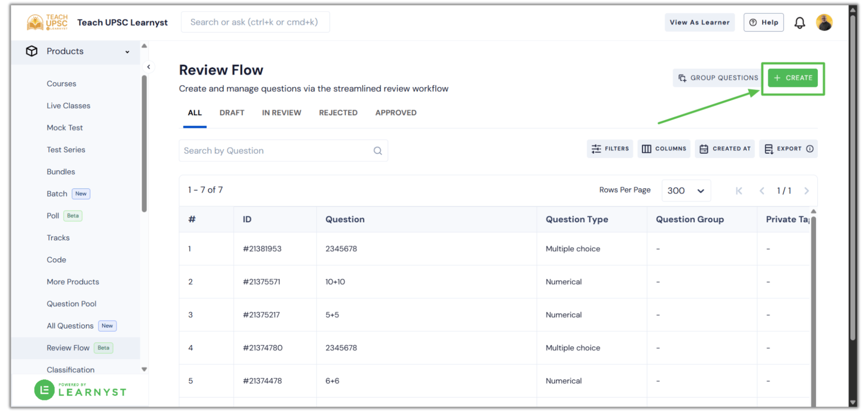868x412 pixels.
Task: Click the Learnyst logo at sidebar bottom
Action: [80, 390]
